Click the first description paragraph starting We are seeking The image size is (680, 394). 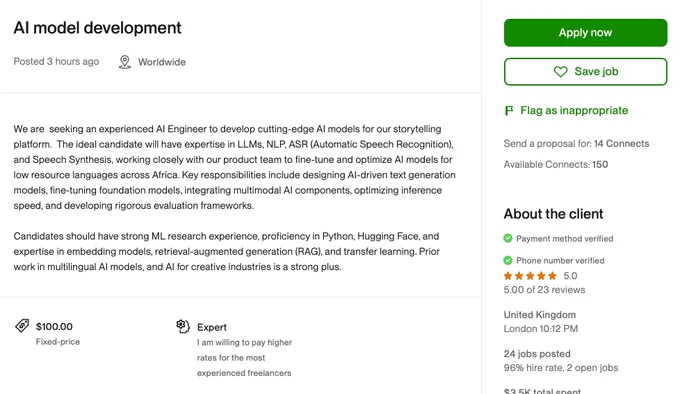pyautogui.click(x=235, y=167)
